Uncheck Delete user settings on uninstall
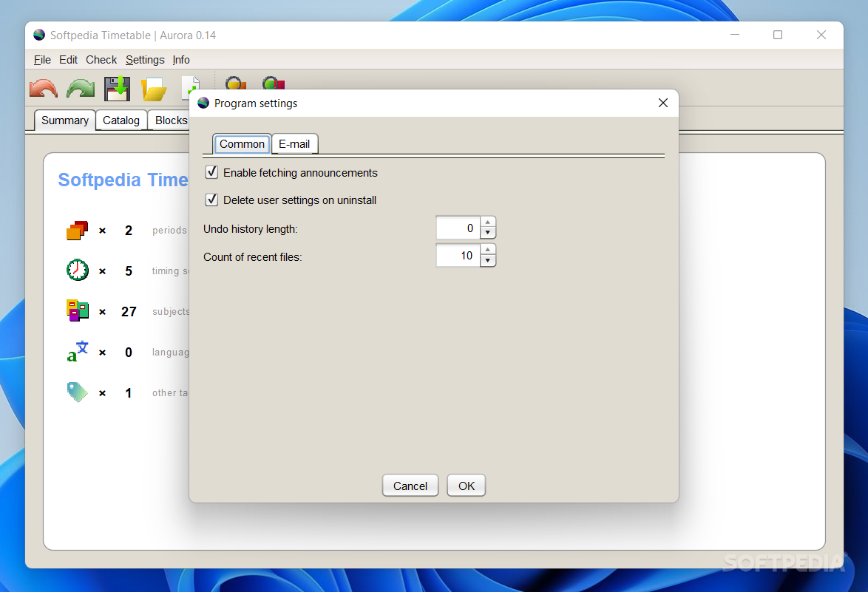 [x=211, y=199]
